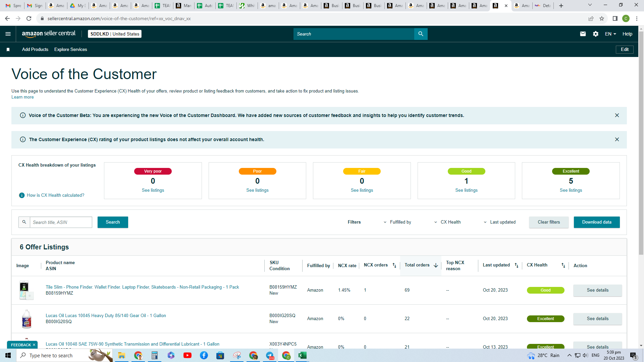Open the messages envelope icon
The width and height of the screenshot is (644, 362).
coord(583,34)
